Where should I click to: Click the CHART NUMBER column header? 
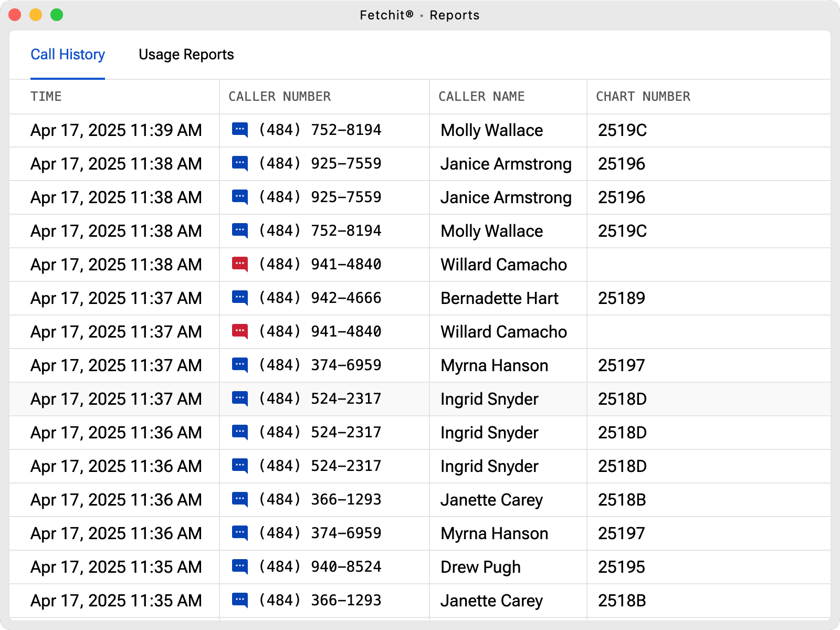[x=643, y=97]
